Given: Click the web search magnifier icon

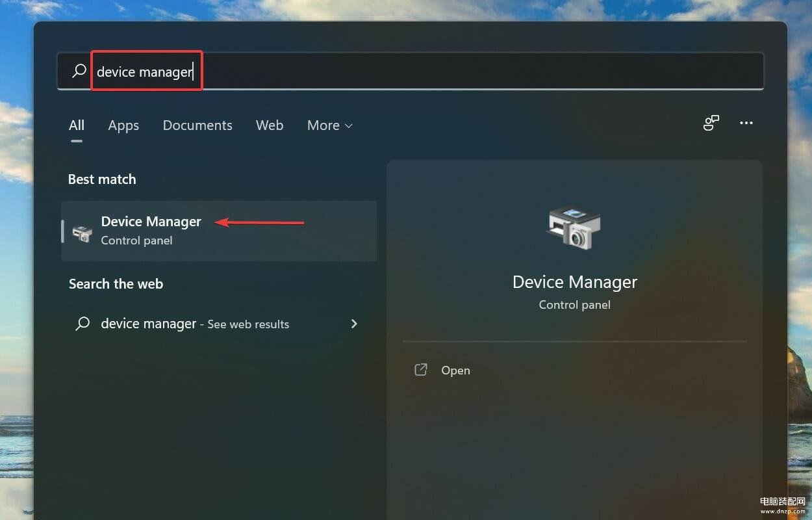Looking at the screenshot, I should (82, 323).
